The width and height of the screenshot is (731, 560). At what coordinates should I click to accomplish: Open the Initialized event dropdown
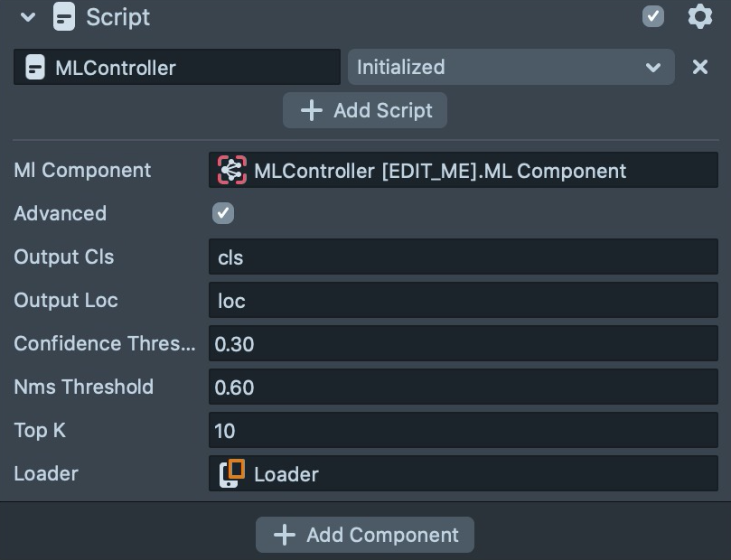pyautogui.click(x=511, y=67)
